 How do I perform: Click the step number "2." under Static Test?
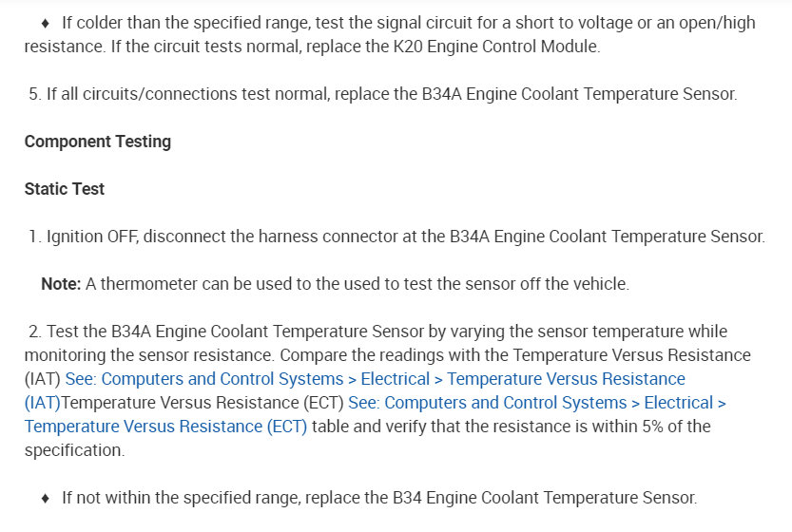tap(35, 332)
